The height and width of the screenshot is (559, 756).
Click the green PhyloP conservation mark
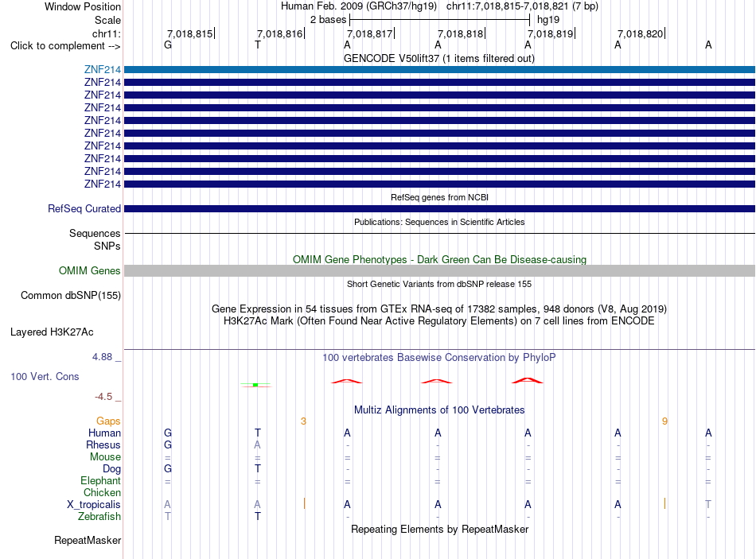click(x=255, y=385)
